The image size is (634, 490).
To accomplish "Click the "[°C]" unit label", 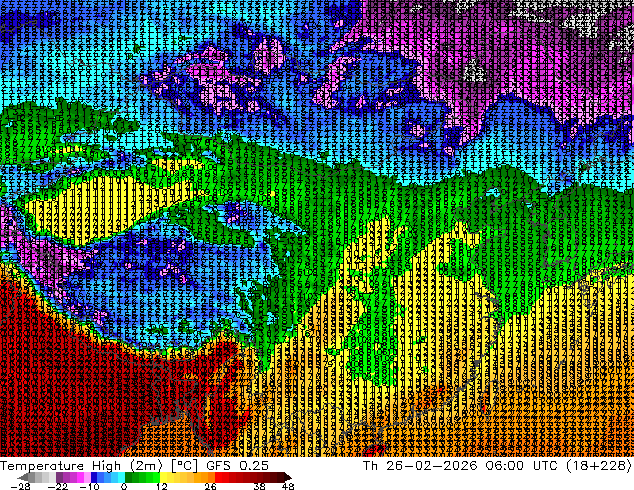I will coord(184,466).
